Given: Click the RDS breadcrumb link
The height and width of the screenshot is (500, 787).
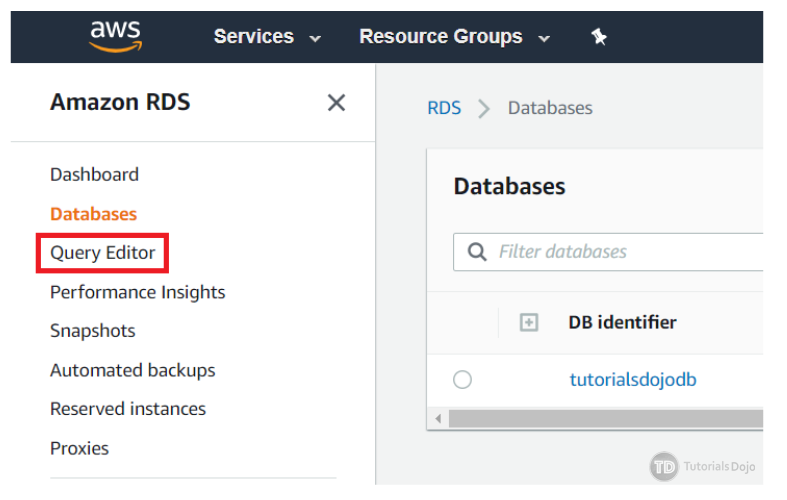Looking at the screenshot, I should coord(444,108).
